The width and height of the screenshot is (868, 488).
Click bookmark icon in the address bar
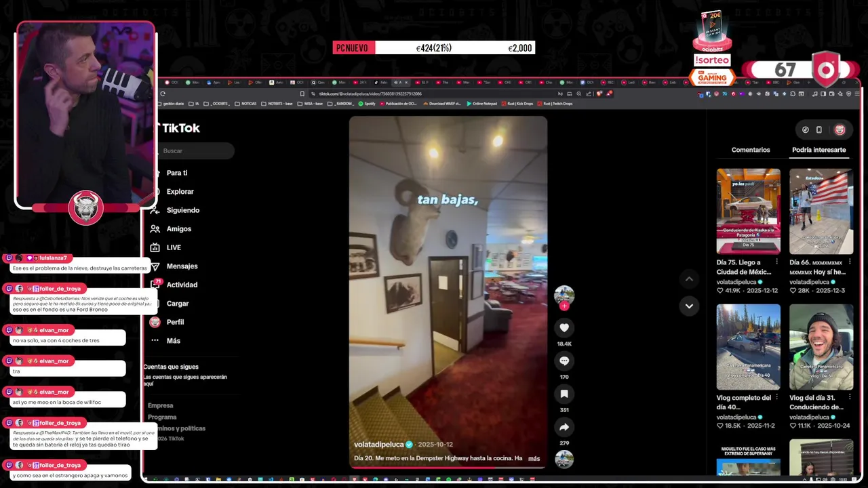tap(302, 94)
